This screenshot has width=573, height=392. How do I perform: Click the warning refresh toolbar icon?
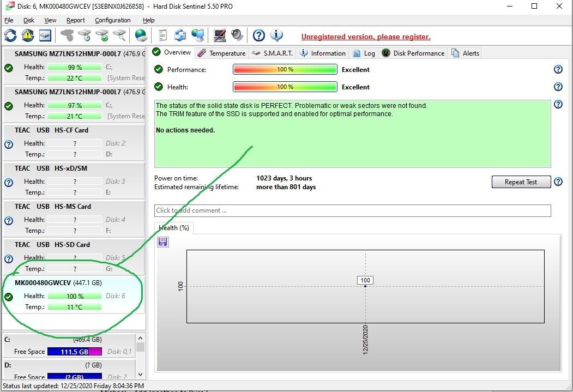tap(27, 36)
